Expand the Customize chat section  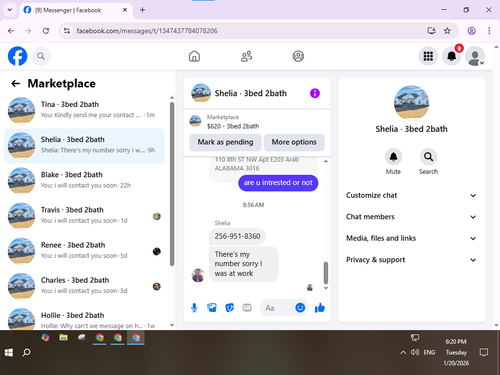coord(411,195)
